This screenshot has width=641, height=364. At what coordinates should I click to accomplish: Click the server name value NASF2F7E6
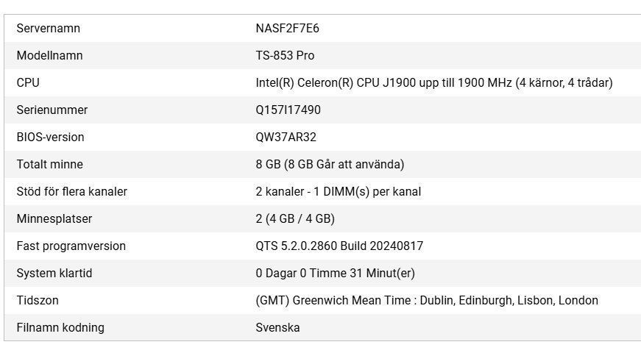click(287, 29)
